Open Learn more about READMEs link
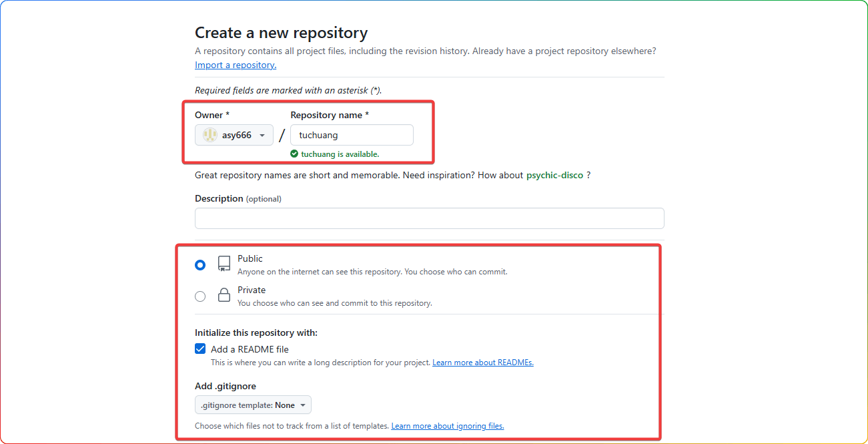Viewport: 868px width, 444px height. click(x=482, y=363)
